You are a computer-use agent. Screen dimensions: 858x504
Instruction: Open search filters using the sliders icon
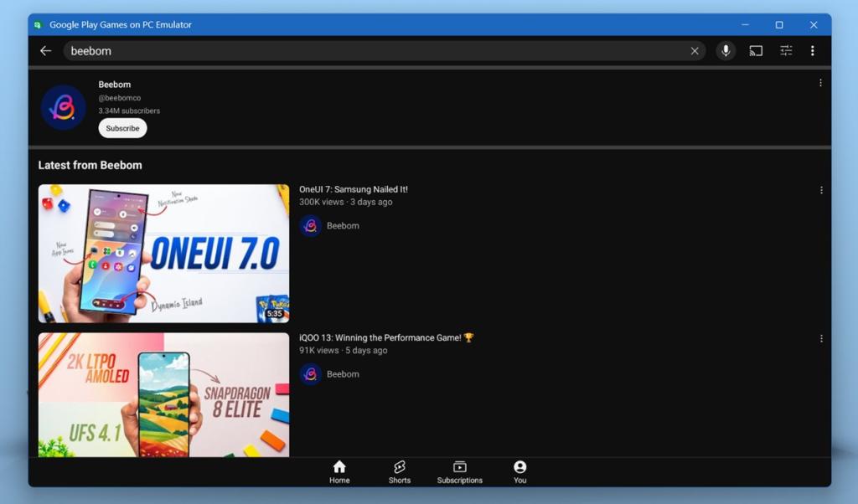tap(785, 50)
